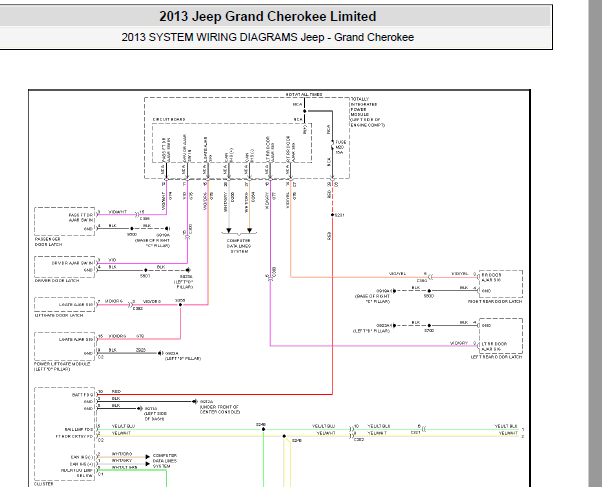Click the heading "2013 Jeep Grand Cherokee Limited"

pyautogui.click(x=268, y=17)
